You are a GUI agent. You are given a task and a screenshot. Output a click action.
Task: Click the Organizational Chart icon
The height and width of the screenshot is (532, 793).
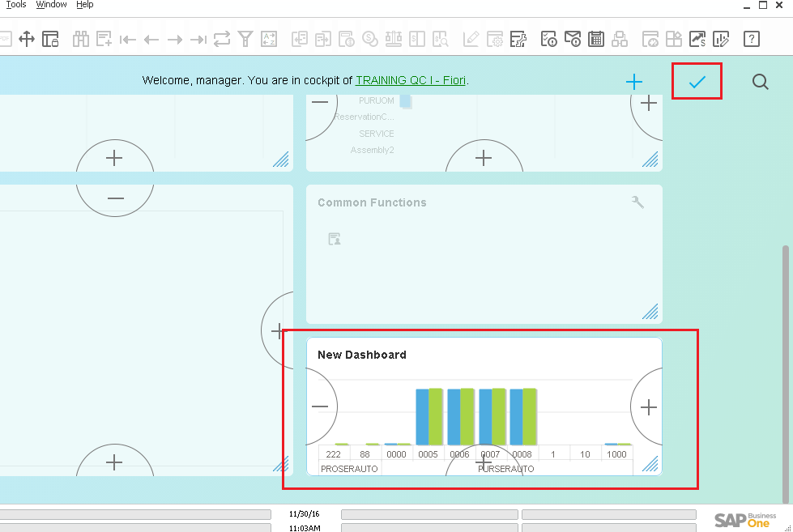(619, 38)
